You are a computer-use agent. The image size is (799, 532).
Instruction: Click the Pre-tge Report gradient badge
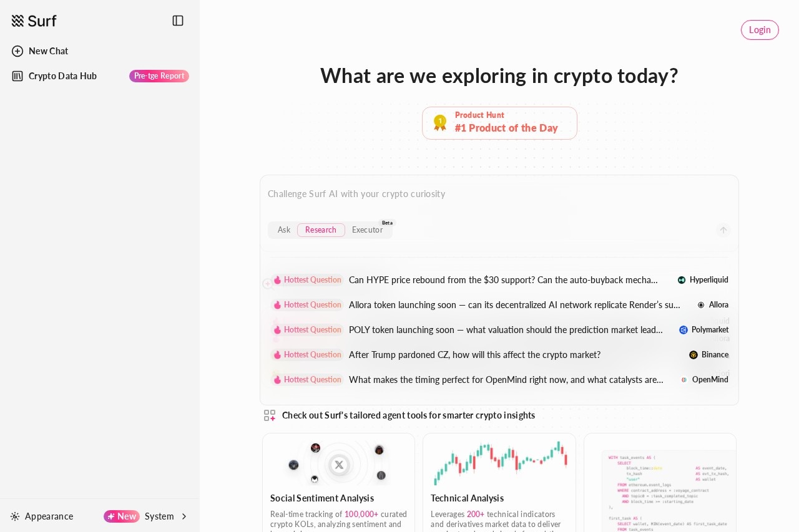(159, 76)
